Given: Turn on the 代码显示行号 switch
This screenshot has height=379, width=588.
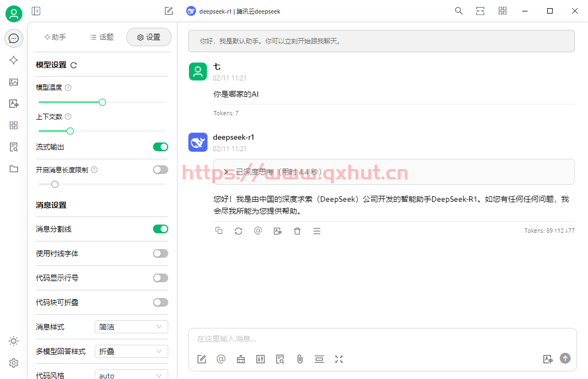Looking at the screenshot, I should [161, 278].
